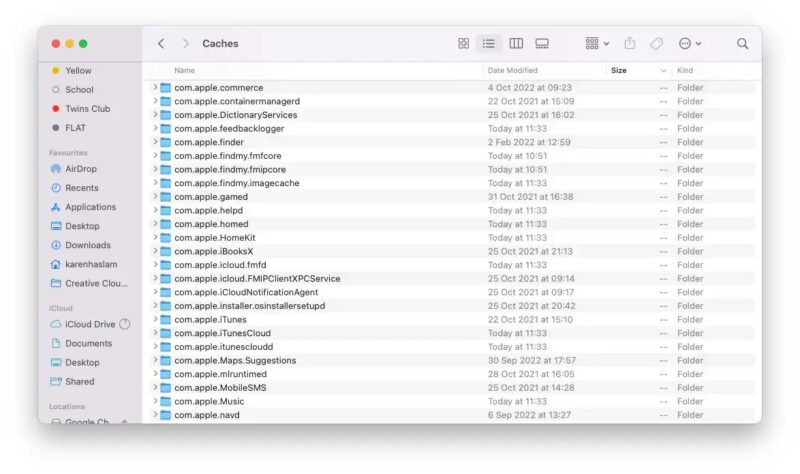The height and width of the screenshot is (474, 800).
Task: Switch to list view in toolbar
Action: pyautogui.click(x=489, y=44)
